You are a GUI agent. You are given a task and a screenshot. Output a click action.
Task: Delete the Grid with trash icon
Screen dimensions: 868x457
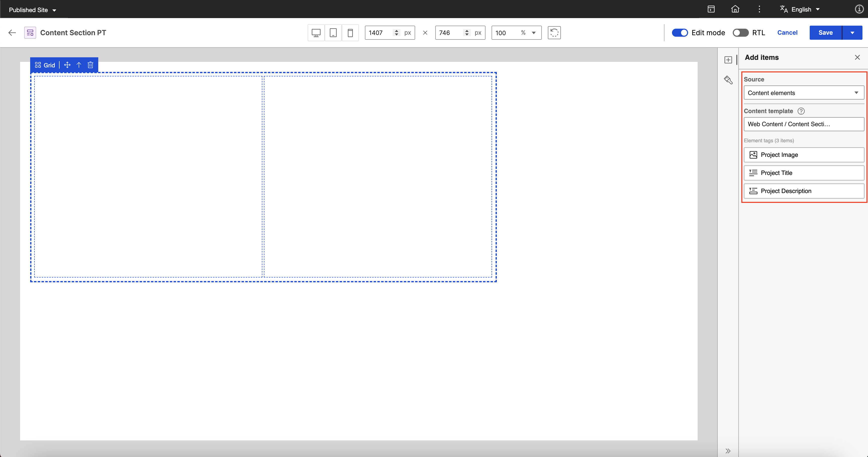90,65
